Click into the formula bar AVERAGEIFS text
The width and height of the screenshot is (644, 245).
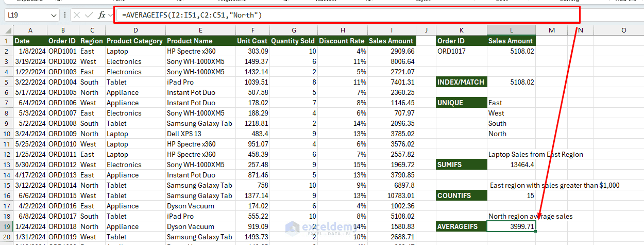click(192, 15)
